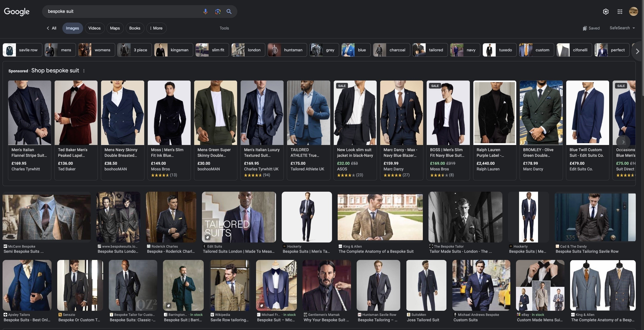The height and width of the screenshot is (330, 644).
Task: Open the Google account profile picture
Action: pos(633,12)
